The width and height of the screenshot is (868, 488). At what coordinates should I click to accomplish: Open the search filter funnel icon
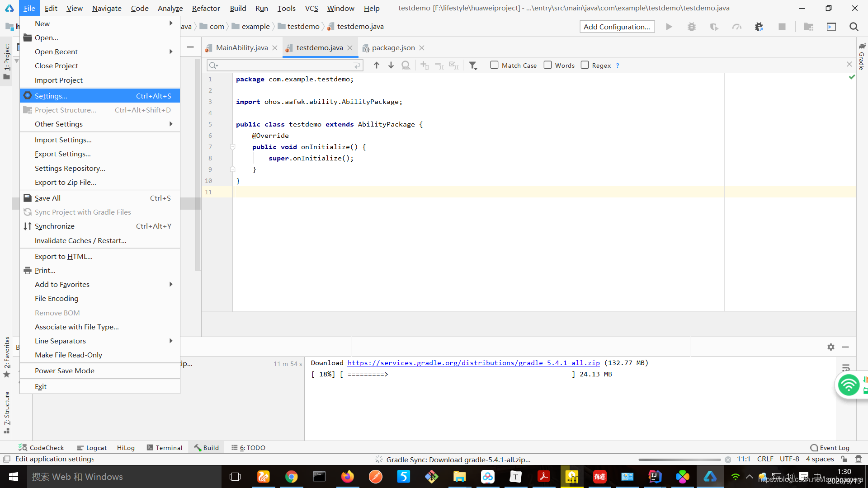pyautogui.click(x=473, y=66)
